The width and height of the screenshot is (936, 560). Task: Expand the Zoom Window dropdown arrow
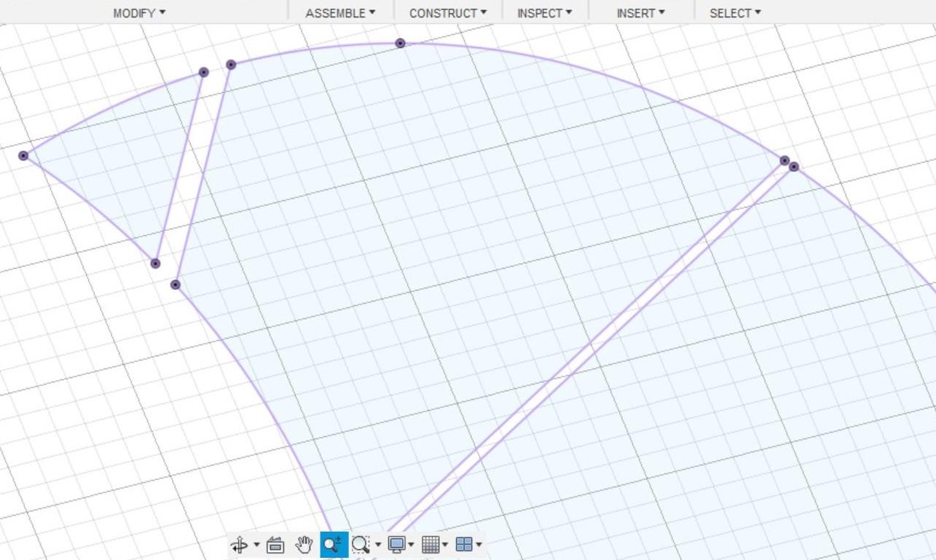pos(378,545)
